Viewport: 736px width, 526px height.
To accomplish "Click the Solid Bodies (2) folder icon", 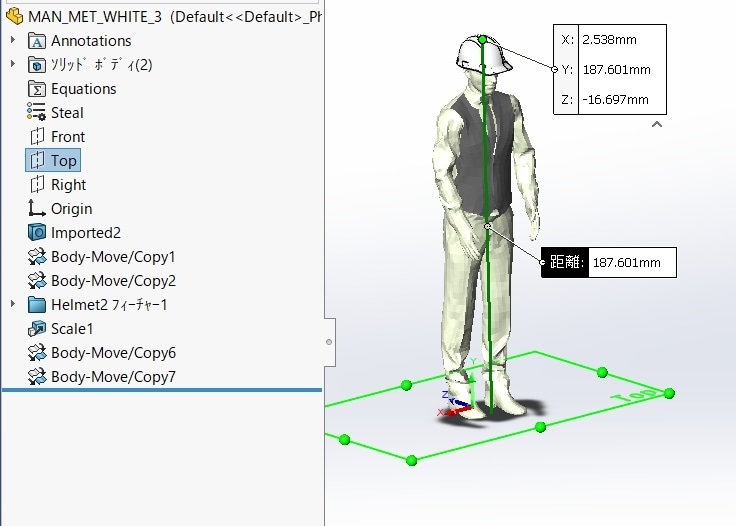I will pos(37,65).
